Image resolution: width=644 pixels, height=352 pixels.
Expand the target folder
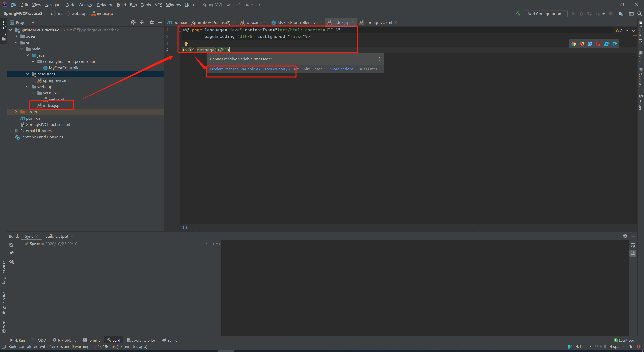point(16,112)
